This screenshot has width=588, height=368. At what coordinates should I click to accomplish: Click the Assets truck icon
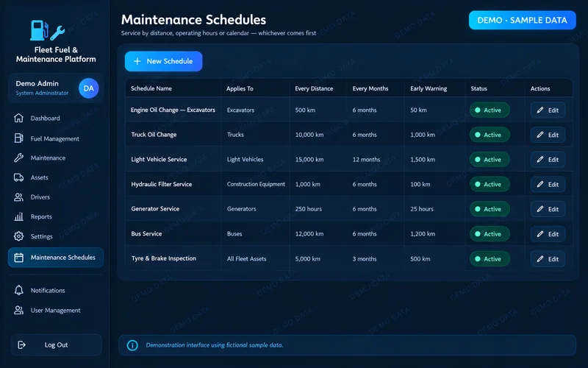[18, 177]
